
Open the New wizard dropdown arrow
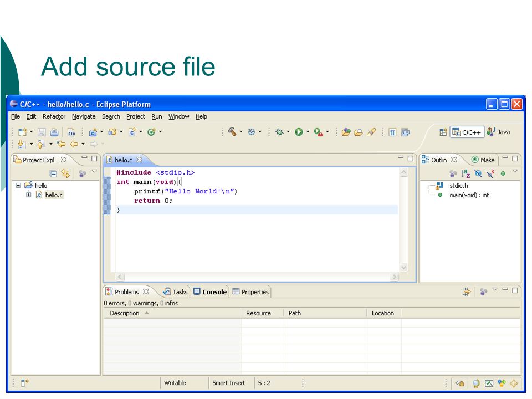(x=31, y=132)
